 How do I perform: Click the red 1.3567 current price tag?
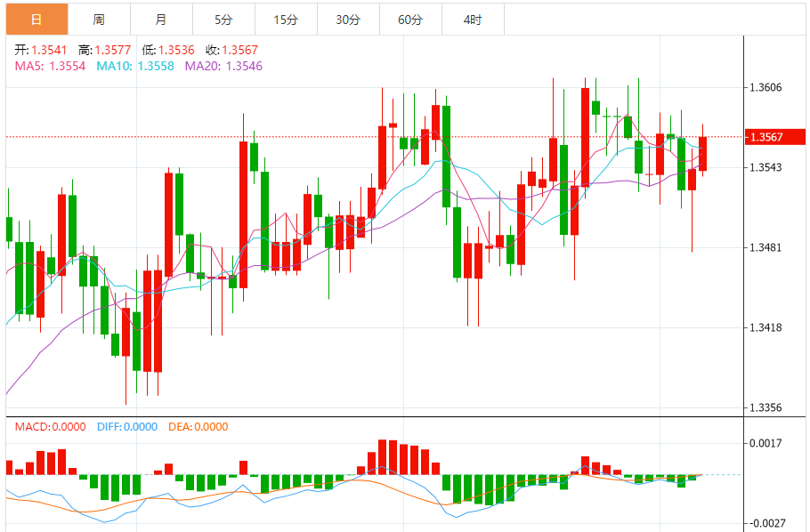click(775, 137)
